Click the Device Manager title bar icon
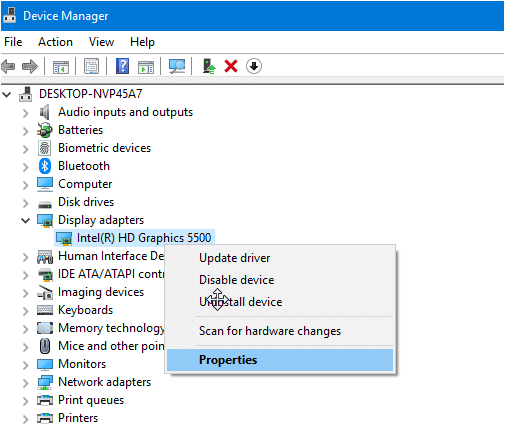505x427 pixels. click(10, 15)
